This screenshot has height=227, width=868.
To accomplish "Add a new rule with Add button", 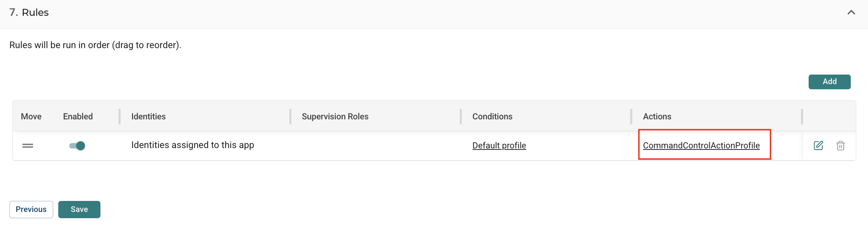I will pos(830,82).
